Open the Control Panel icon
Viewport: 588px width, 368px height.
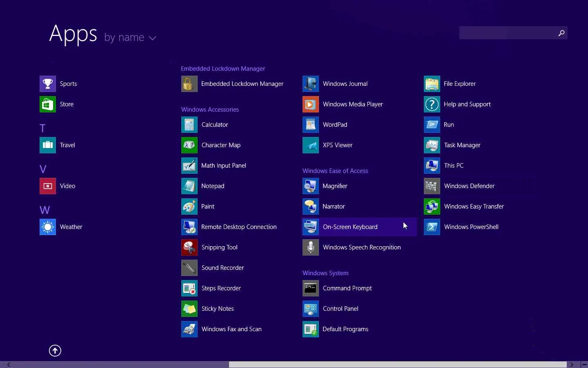point(311,309)
